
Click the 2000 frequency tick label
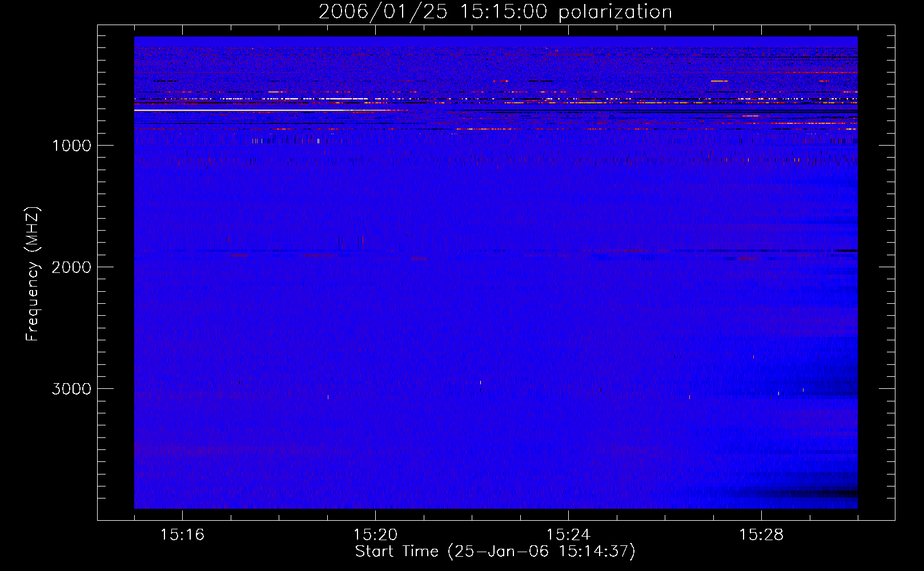click(71, 267)
